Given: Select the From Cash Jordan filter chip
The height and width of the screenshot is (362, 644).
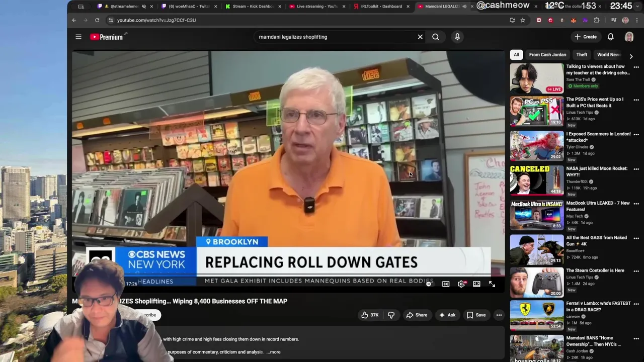Looking at the screenshot, I should click(x=547, y=55).
